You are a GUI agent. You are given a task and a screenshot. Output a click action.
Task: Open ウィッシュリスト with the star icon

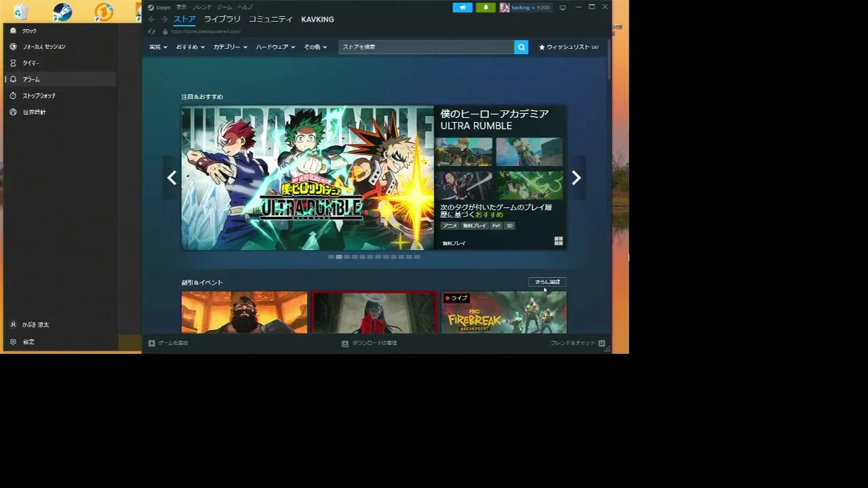pos(568,47)
